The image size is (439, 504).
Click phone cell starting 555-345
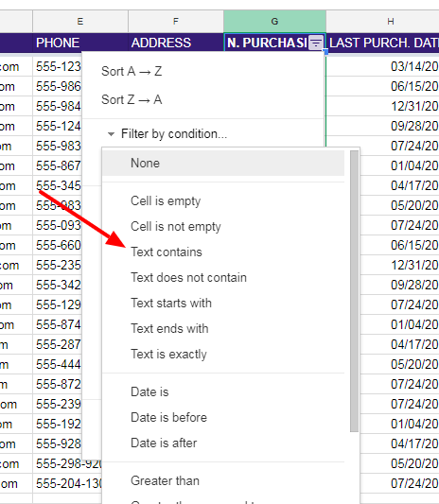(58, 185)
